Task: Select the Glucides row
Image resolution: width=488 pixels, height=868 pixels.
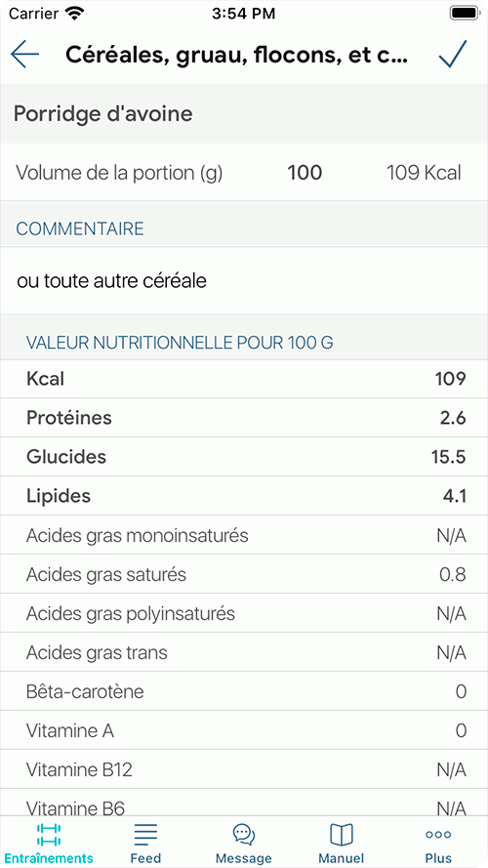Action: [244, 457]
